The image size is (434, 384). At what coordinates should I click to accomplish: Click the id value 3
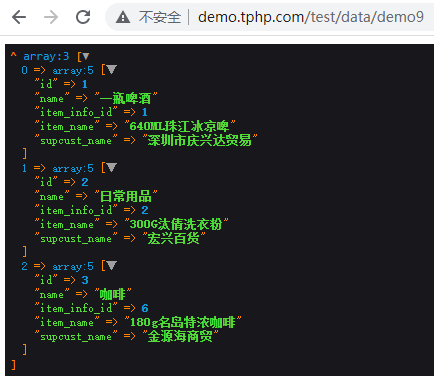click(x=85, y=280)
